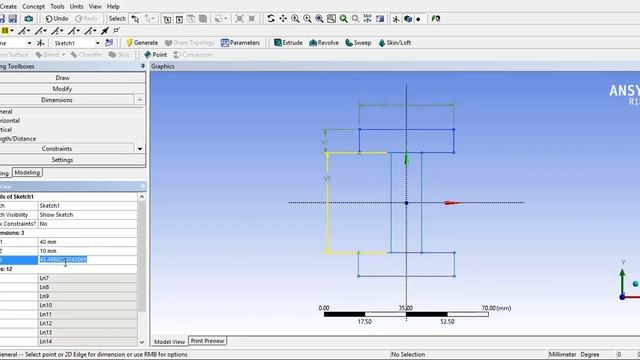Toggle the Display Model button
The height and width of the screenshot is (360, 640).
407,19
